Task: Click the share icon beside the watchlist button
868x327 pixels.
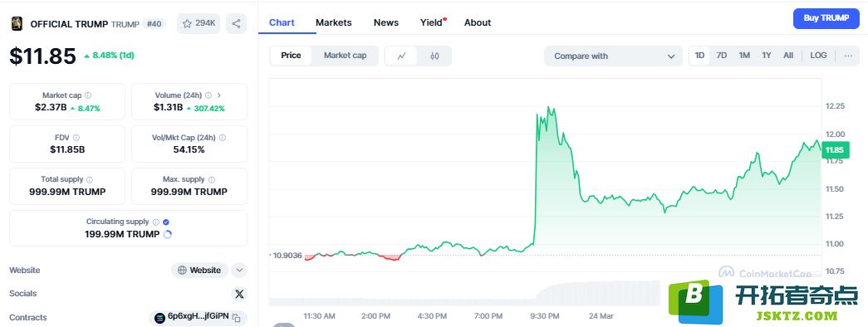Action: [237, 23]
